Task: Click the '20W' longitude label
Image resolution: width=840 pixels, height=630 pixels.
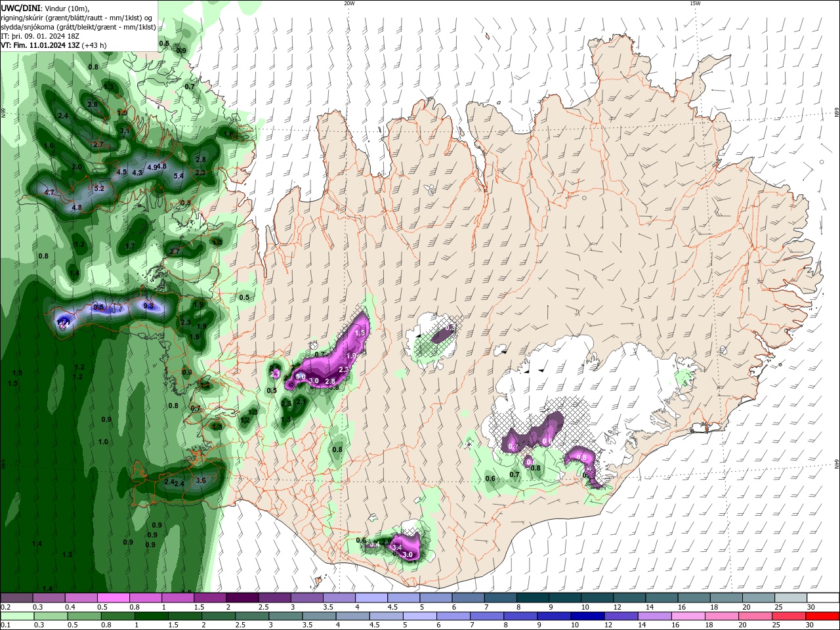Action: click(x=349, y=3)
